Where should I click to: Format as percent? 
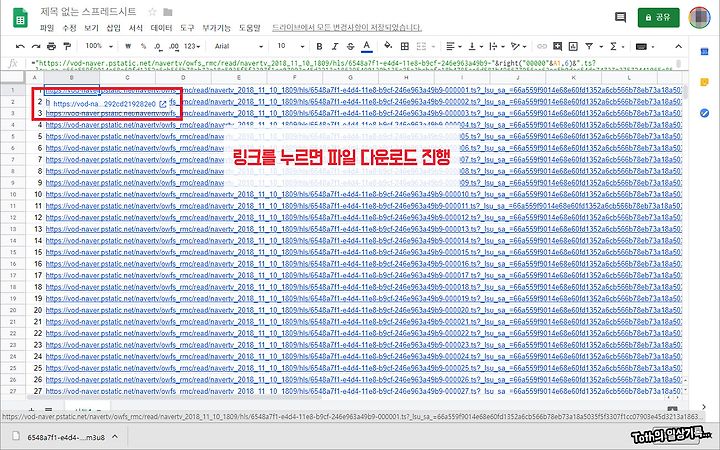pyautogui.click(x=143, y=46)
